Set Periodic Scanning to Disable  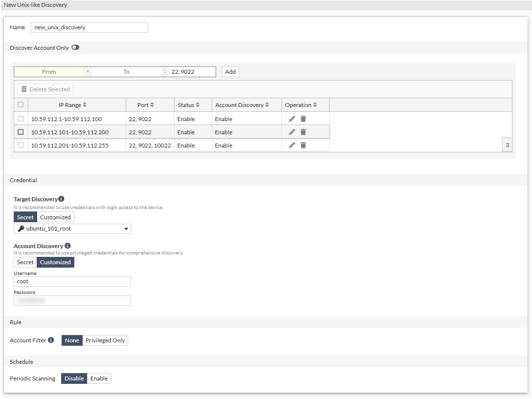click(74, 378)
